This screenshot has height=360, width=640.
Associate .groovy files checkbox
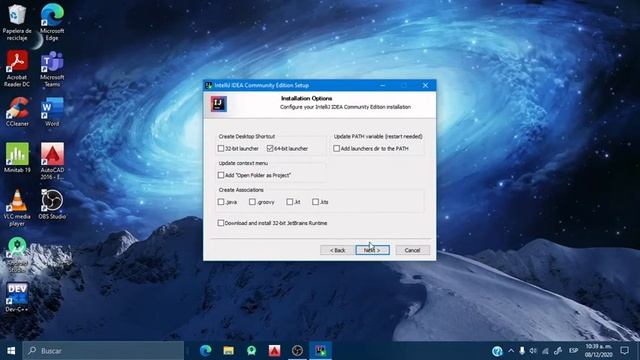click(x=252, y=202)
